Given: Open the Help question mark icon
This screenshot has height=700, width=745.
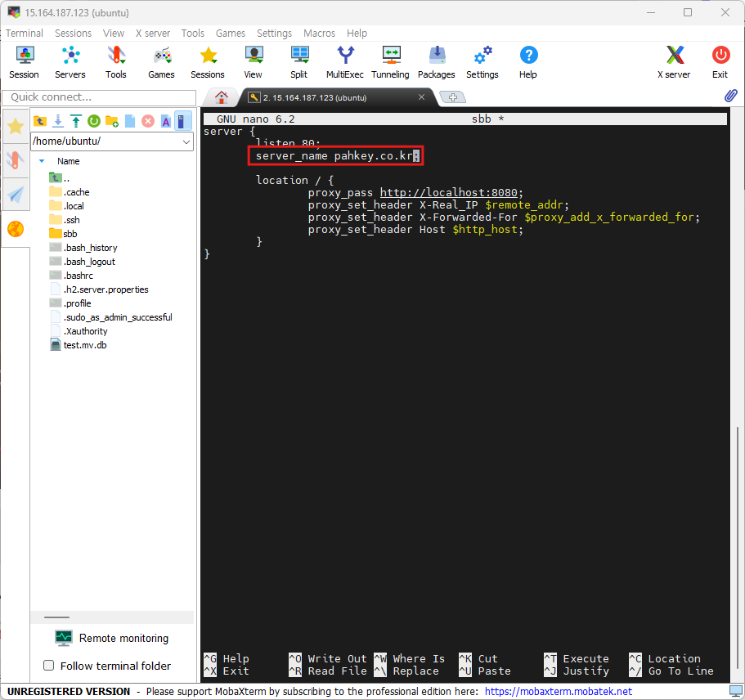Looking at the screenshot, I should (x=528, y=62).
